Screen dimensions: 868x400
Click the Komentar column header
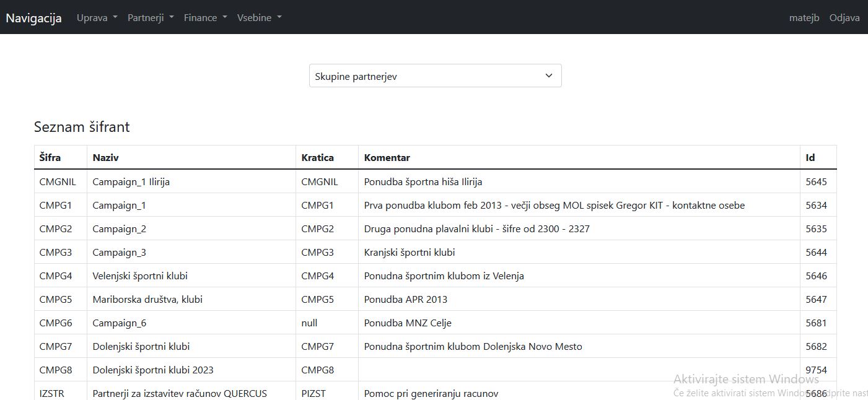click(x=387, y=157)
